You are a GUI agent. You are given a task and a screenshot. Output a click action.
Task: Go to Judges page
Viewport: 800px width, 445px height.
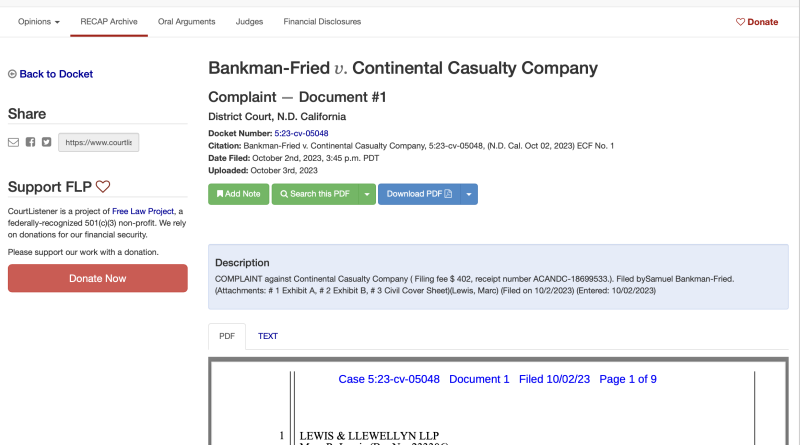[x=249, y=22]
